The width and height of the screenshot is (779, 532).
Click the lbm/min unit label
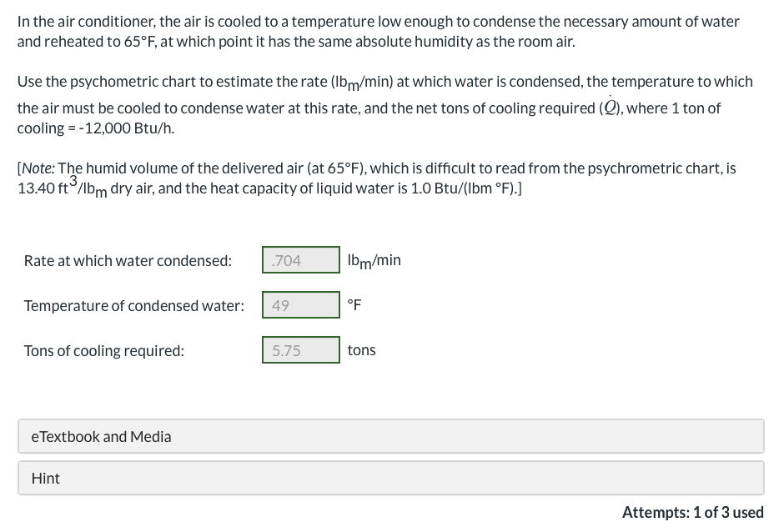click(373, 259)
